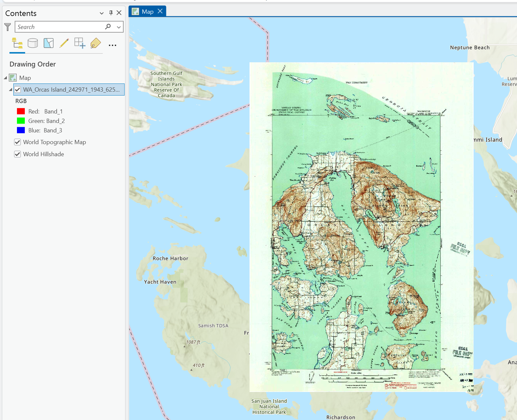Open the List By Selection view
This screenshot has height=420, width=517.
click(x=49, y=43)
